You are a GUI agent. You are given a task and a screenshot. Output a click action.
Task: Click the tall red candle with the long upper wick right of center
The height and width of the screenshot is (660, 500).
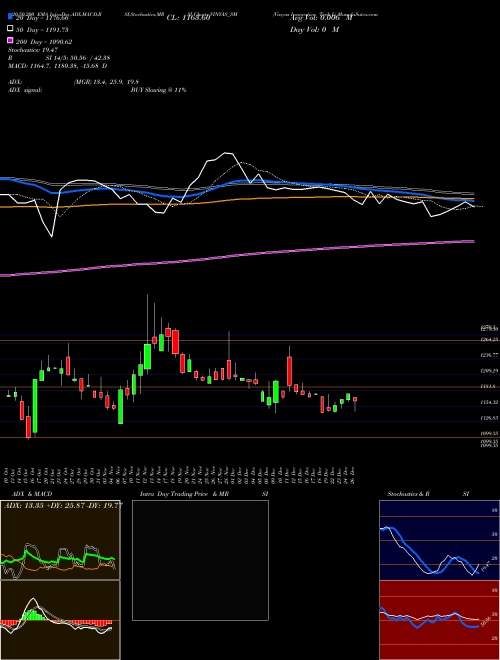click(289, 371)
